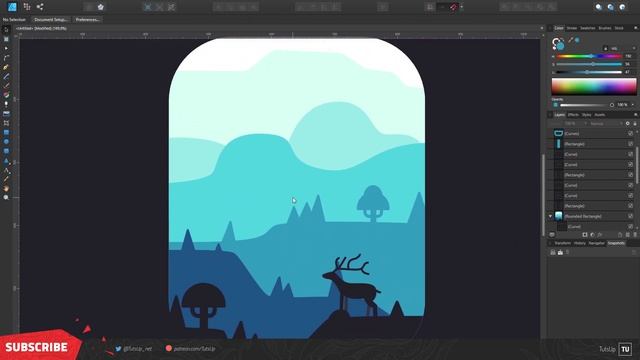Click the Mask Layer icon below layers
The width and height of the screenshot is (640, 360).
click(x=585, y=235)
